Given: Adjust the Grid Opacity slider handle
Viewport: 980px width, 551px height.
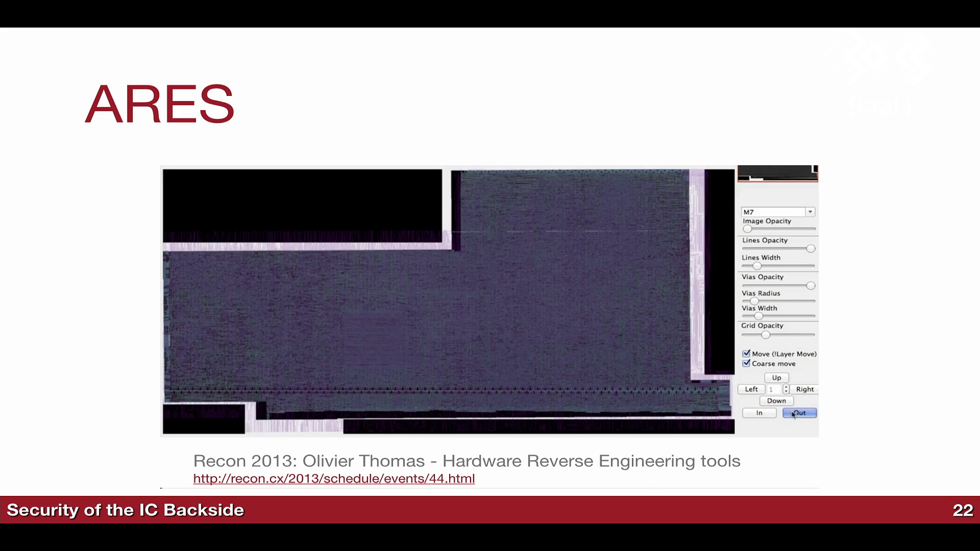Looking at the screenshot, I should [x=765, y=335].
